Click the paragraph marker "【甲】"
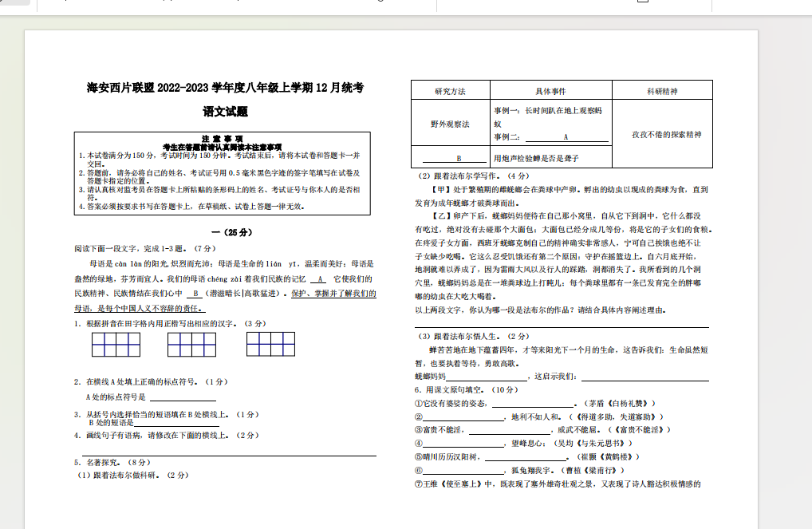Image resolution: width=812 pixels, height=529 pixels. tap(441, 190)
